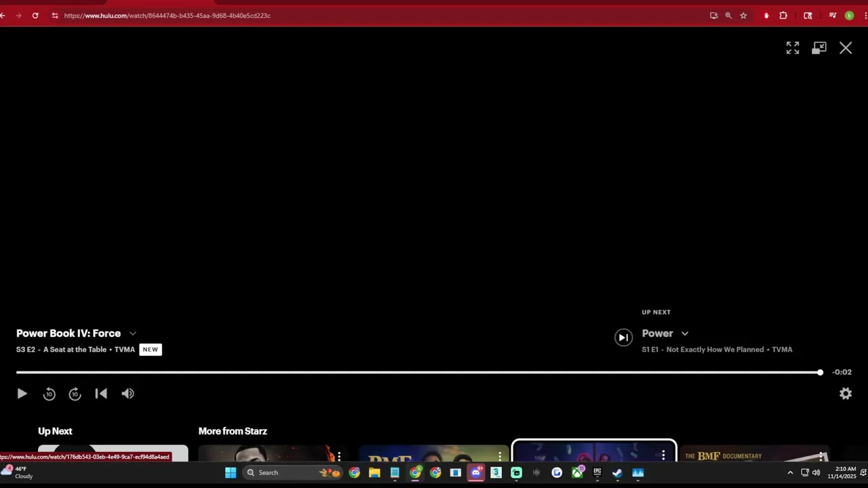Show hidden system tray icons

[790, 472]
